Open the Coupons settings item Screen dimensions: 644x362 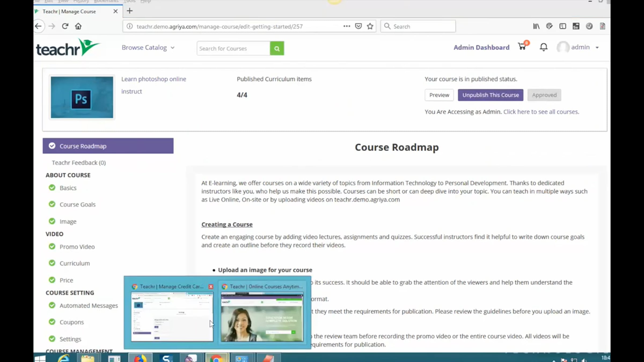(71, 322)
